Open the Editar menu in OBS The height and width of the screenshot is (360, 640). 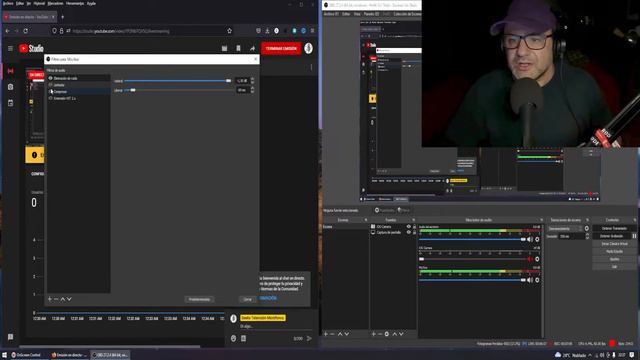click(346, 14)
